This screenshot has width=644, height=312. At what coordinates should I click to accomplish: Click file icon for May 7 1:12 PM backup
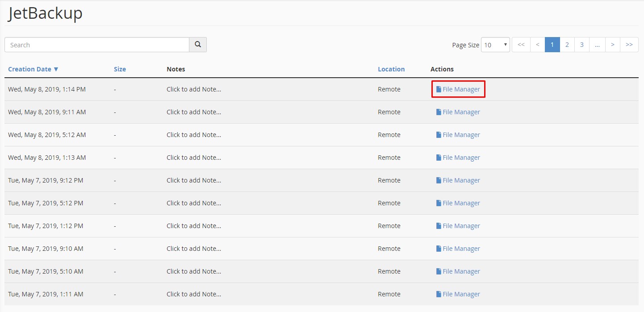pyautogui.click(x=439, y=226)
